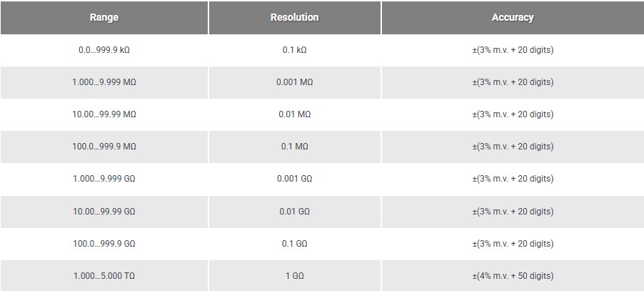Select the 10.00…99.99 GΩ range cell
This screenshot has height=291, width=644.
pos(104,212)
